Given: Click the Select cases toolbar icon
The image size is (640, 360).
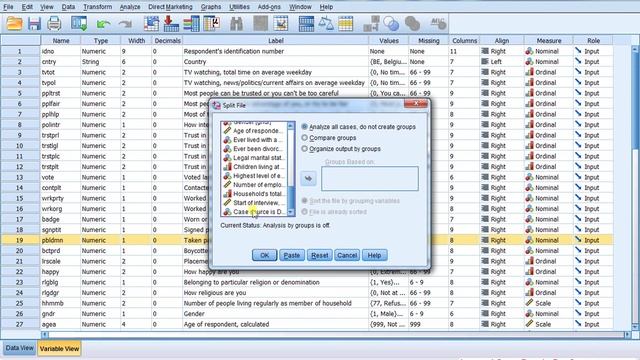Looking at the screenshot, I should [x=345, y=24].
